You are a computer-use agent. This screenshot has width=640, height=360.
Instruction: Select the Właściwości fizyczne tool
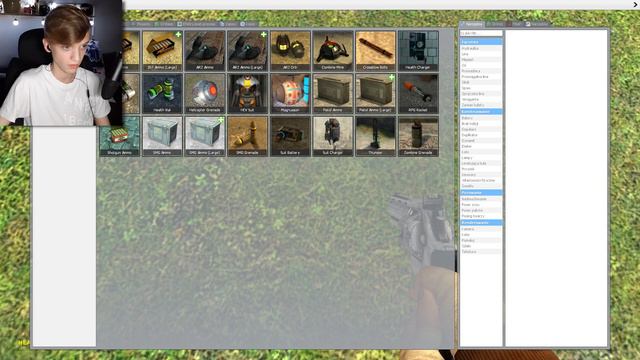pos(481,180)
